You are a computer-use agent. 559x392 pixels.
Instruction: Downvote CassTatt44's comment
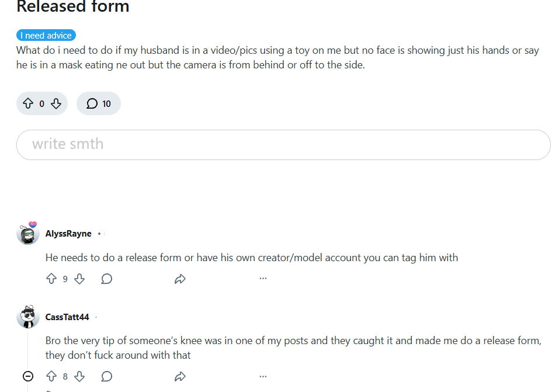coord(79,376)
